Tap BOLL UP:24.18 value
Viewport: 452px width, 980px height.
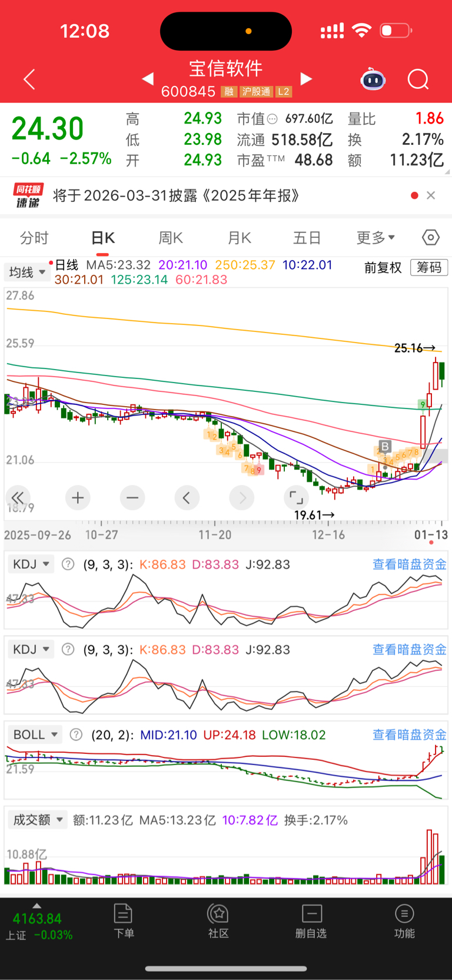[230, 735]
